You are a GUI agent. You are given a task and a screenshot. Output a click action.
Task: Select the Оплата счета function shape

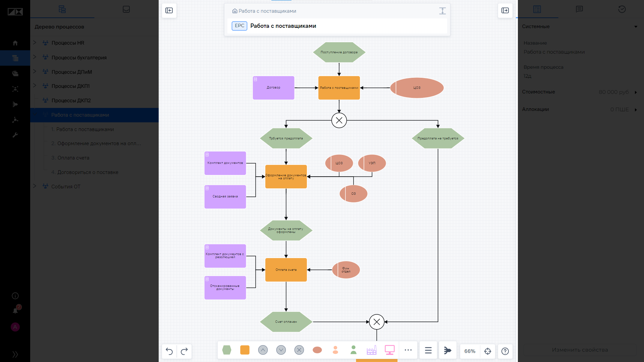pos(286,270)
